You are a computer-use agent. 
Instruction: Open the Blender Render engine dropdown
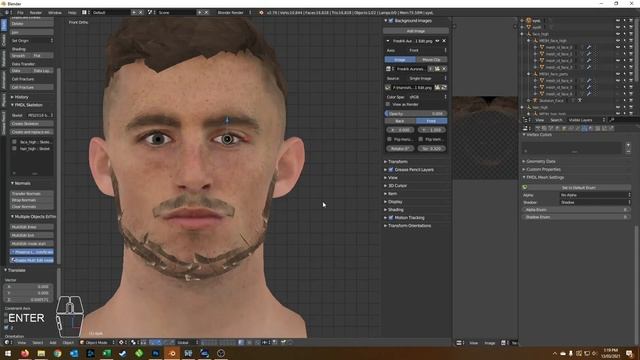[x=234, y=13]
